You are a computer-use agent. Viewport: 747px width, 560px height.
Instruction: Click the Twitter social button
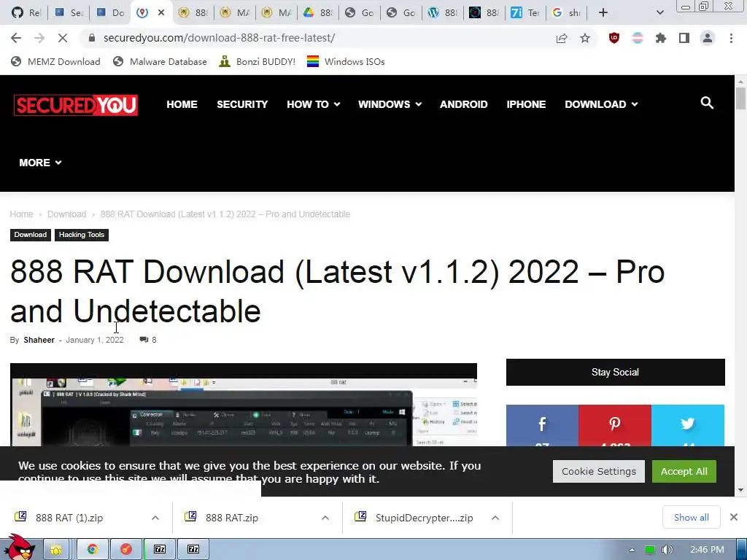[688, 426]
